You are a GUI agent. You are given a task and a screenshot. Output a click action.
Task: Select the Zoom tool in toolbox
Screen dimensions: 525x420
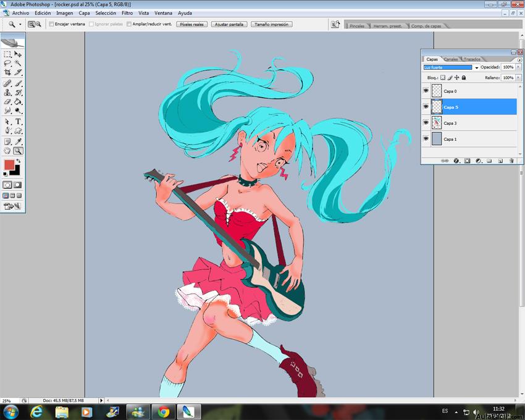coord(18,151)
